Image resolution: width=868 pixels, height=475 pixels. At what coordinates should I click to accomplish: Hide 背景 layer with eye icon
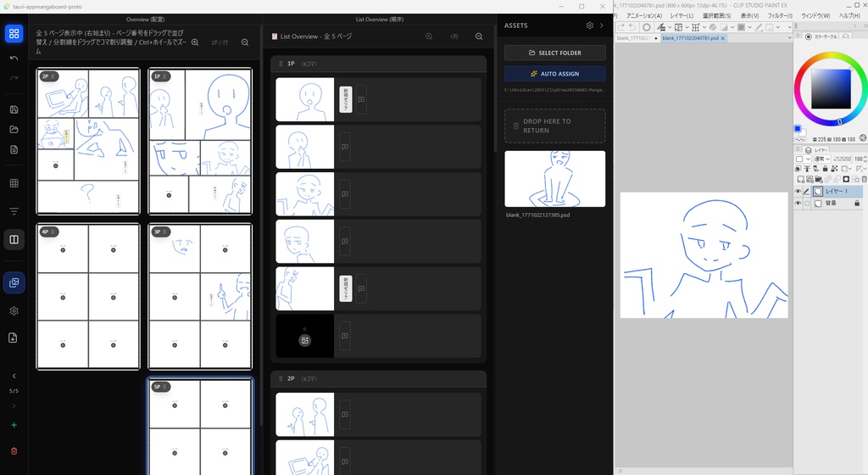(798, 204)
